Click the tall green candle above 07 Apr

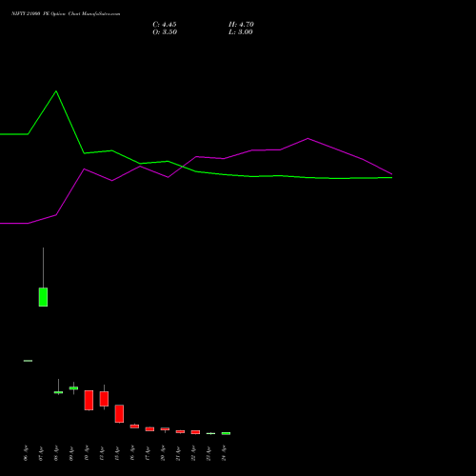pos(43,297)
